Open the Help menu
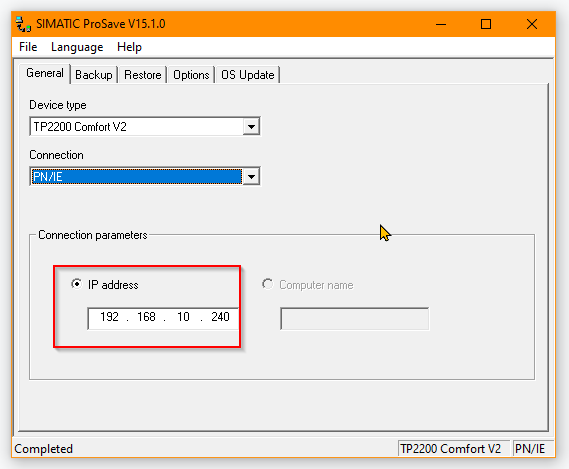The height and width of the screenshot is (469, 569). [129, 47]
